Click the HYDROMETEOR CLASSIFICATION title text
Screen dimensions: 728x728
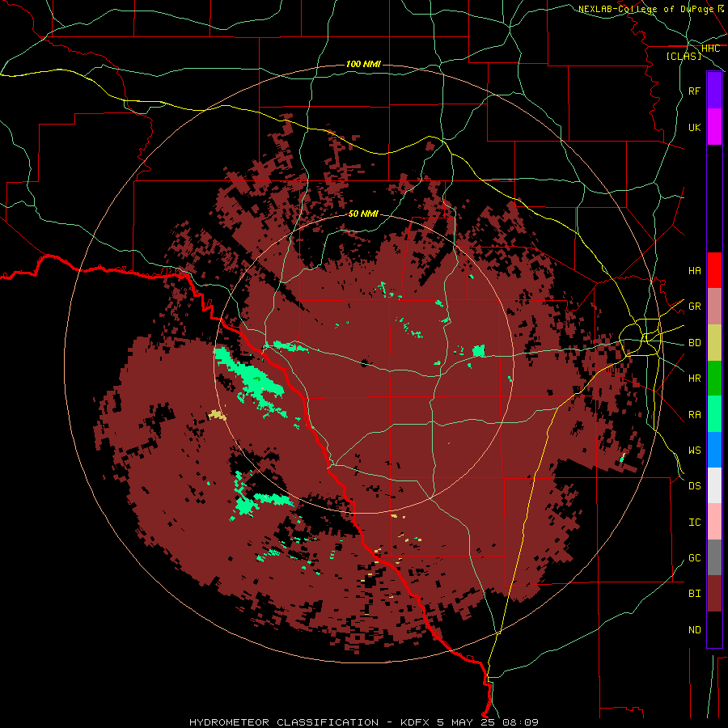pos(284,722)
